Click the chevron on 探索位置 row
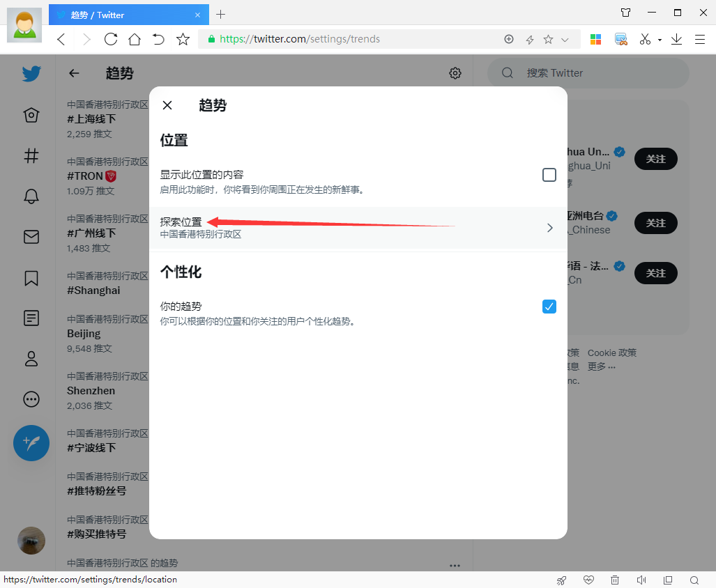The width and height of the screenshot is (716, 588). [x=550, y=228]
